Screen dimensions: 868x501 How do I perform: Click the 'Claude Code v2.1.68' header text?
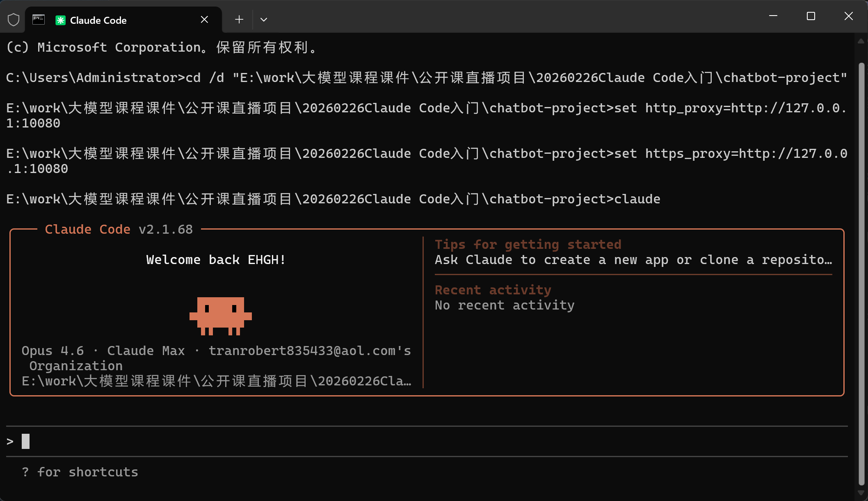[119, 229]
